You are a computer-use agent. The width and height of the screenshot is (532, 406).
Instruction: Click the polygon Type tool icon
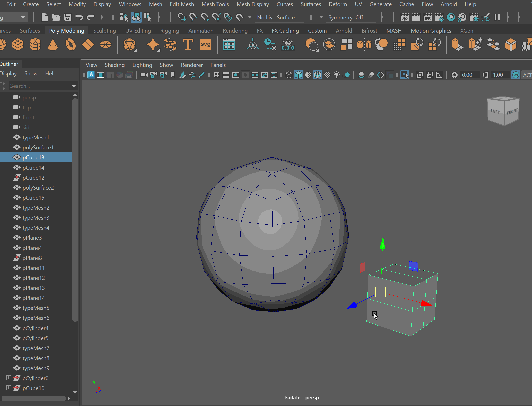(x=188, y=45)
